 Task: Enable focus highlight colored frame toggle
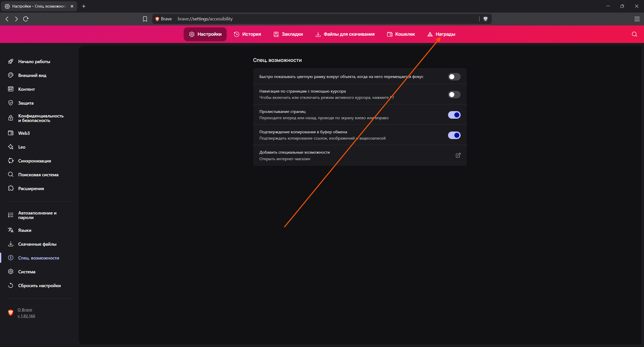[454, 77]
